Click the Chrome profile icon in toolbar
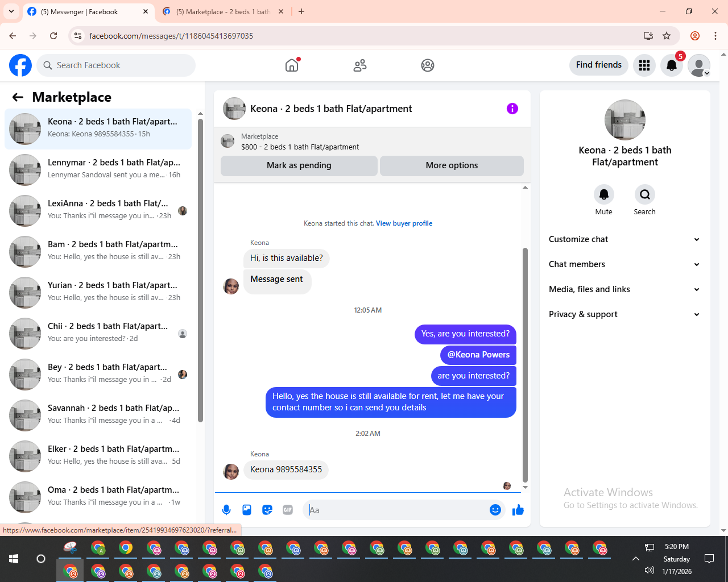This screenshot has width=728, height=582. point(695,36)
